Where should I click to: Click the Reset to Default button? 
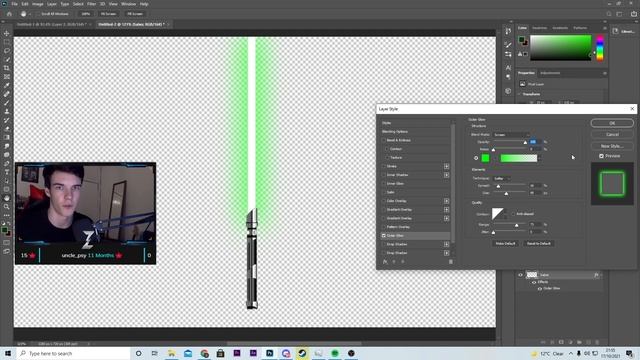(x=538, y=243)
